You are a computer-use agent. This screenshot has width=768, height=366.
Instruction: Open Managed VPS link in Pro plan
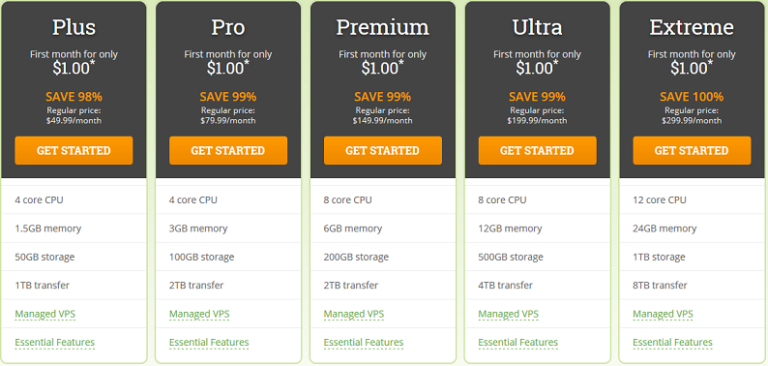(199, 314)
